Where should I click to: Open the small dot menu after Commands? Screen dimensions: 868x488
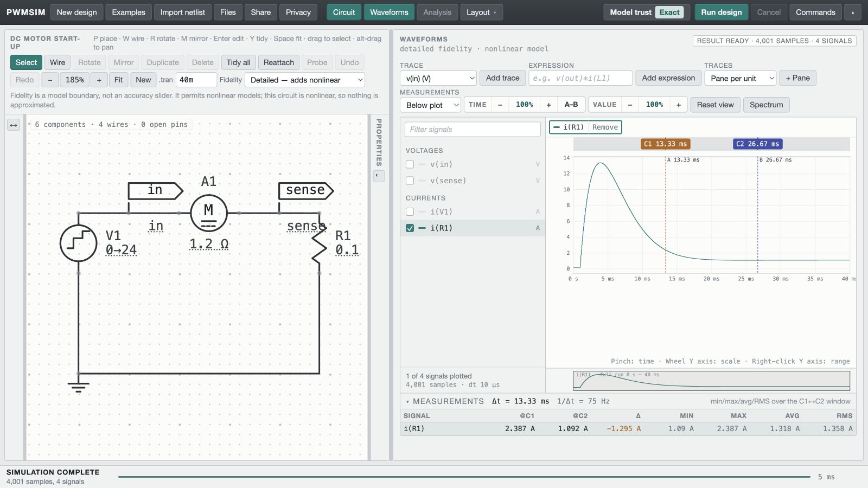click(x=853, y=12)
